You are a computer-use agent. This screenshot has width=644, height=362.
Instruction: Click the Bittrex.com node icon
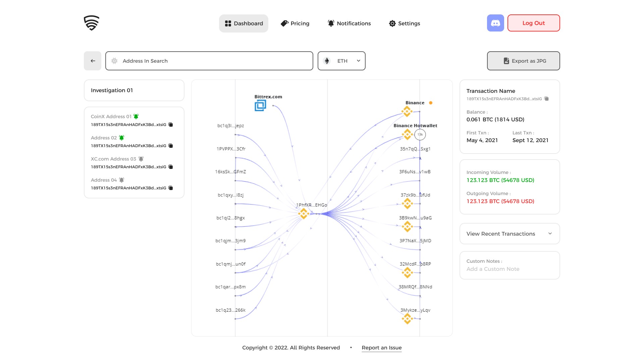(x=260, y=106)
